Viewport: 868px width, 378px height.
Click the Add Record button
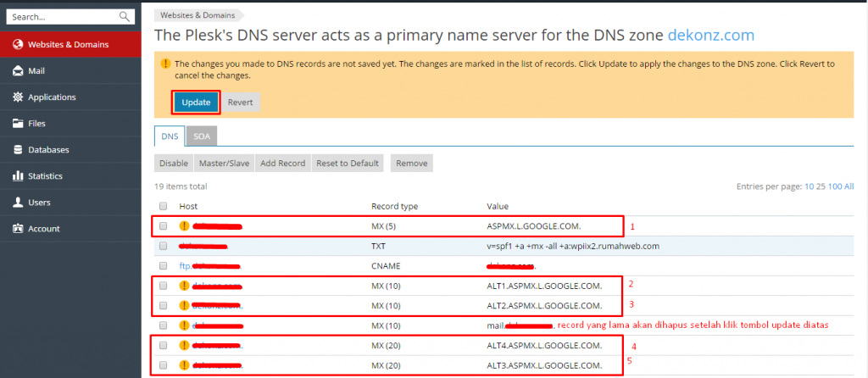click(283, 164)
